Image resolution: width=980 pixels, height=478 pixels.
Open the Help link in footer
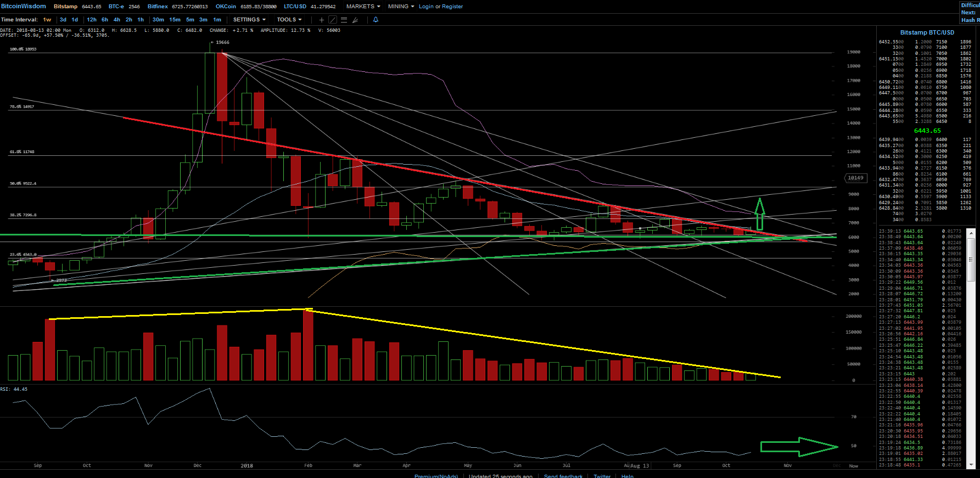point(628,476)
